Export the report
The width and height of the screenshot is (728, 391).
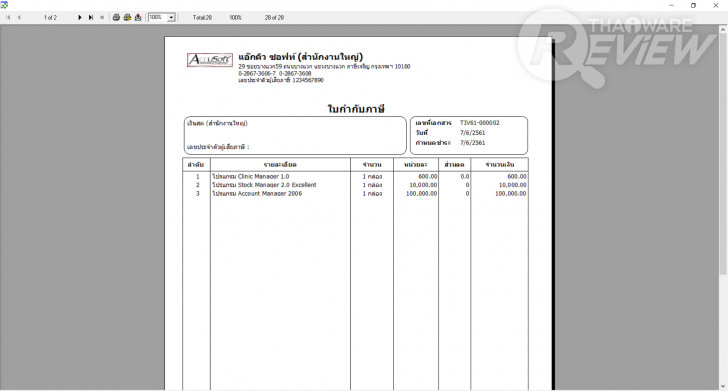click(x=138, y=18)
